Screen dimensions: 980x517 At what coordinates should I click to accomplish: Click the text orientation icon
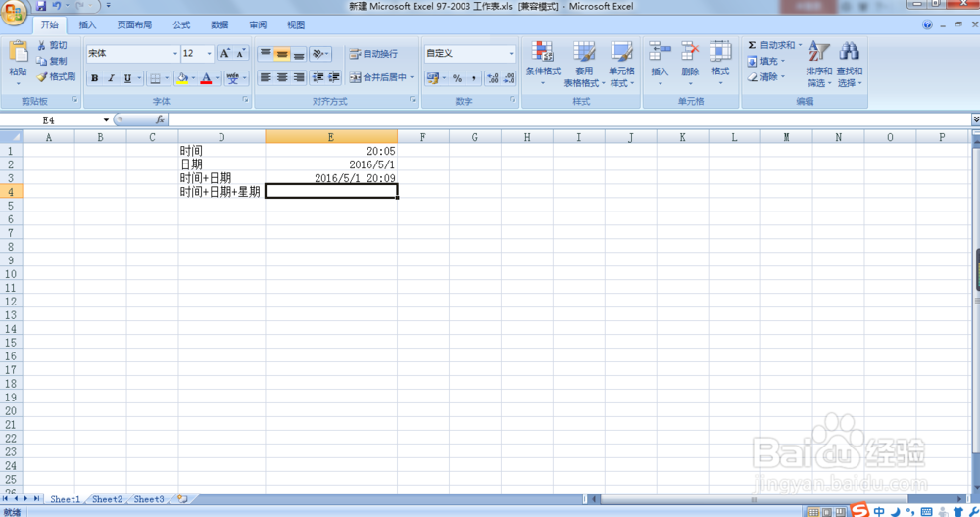[x=318, y=54]
